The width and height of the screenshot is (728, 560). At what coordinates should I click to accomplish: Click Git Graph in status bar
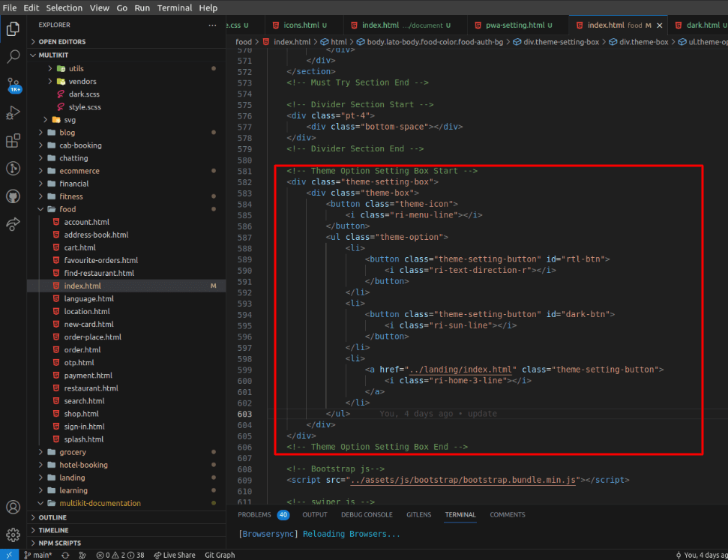pyautogui.click(x=220, y=555)
